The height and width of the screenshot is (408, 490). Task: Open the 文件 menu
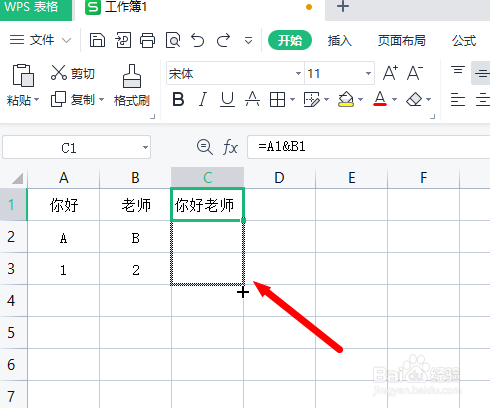pyautogui.click(x=40, y=40)
